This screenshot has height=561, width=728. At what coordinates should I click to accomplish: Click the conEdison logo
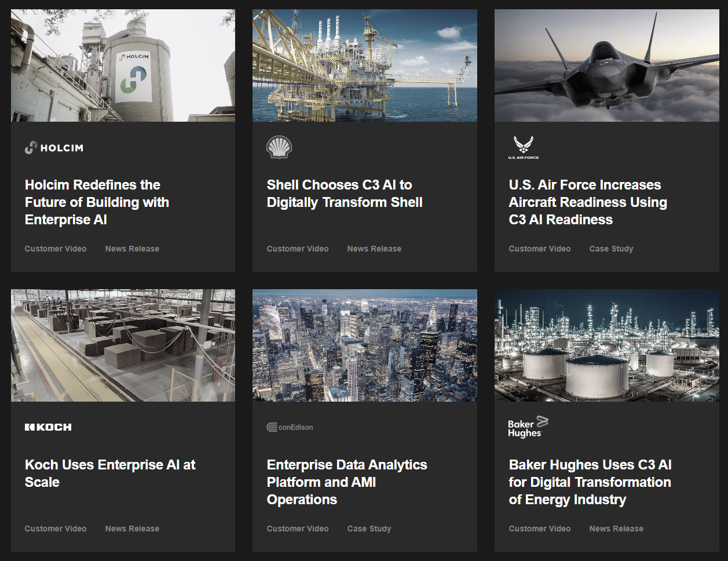290,427
